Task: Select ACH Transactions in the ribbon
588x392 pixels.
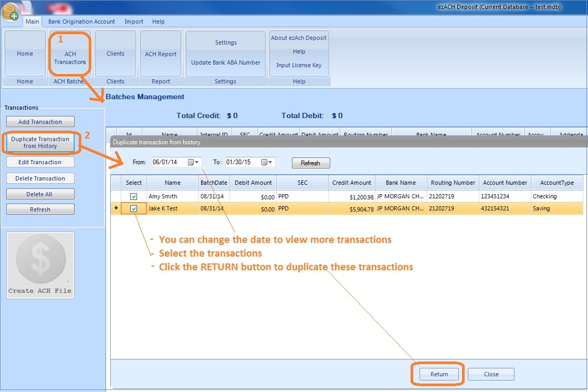Action: coord(70,57)
